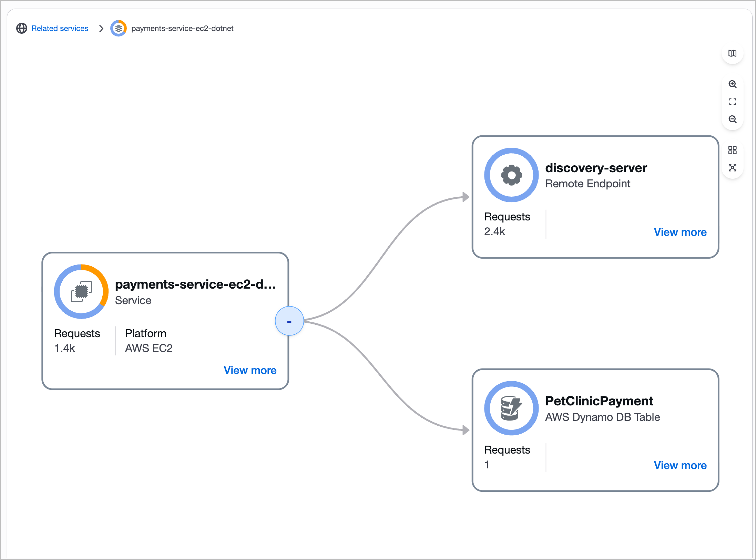The height and width of the screenshot is (560, 756).
Task: Click the globe icon beside Related services
Action: click(22, 28)
